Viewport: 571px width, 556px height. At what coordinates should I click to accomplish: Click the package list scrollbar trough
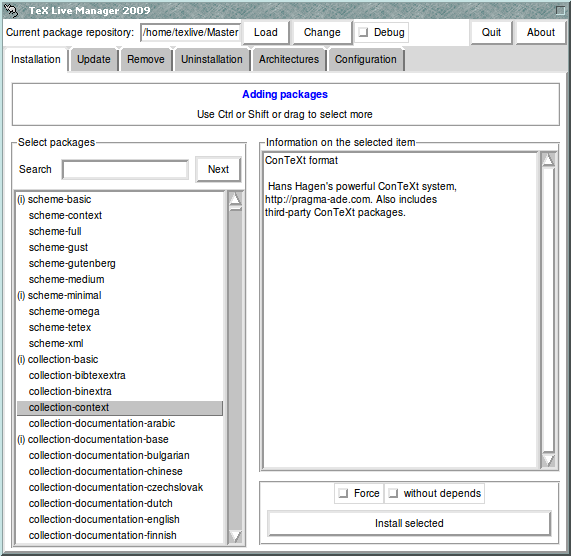point(235,370)
